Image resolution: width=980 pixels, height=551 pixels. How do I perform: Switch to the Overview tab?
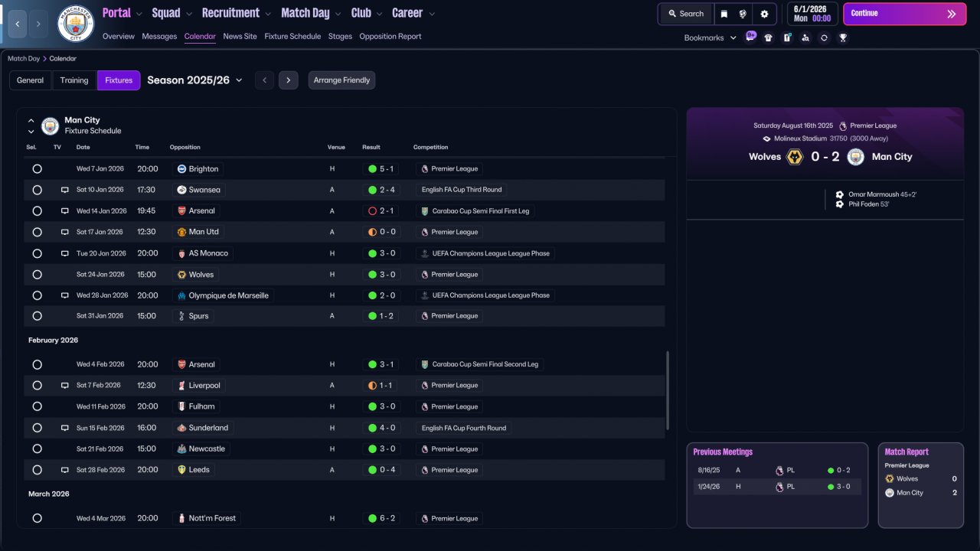tap(118, 36)
